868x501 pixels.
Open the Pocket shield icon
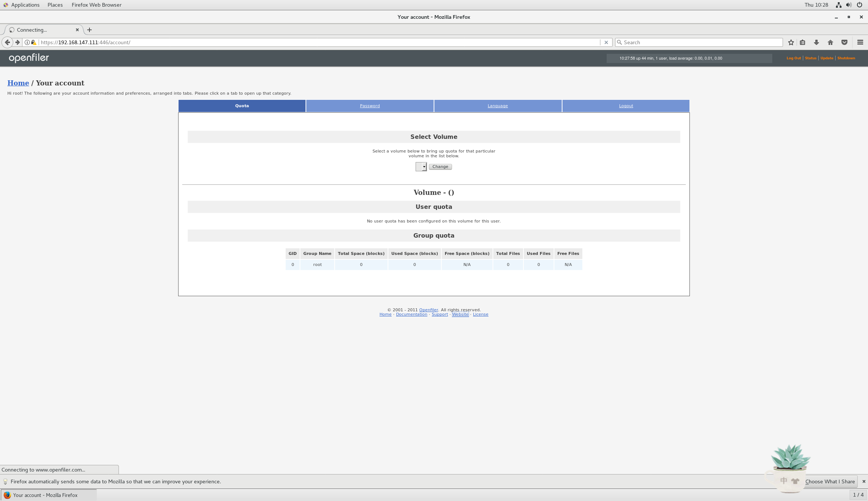pos(844,42)
